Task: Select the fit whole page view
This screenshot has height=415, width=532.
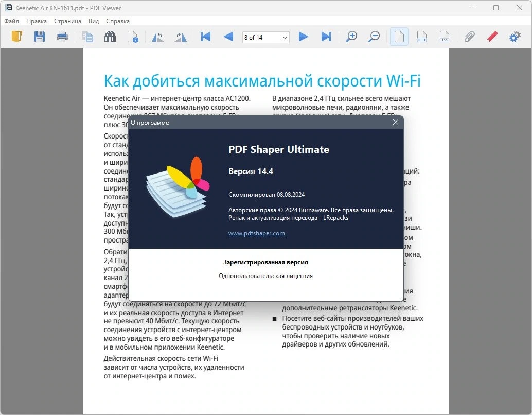Action: click(x=399, y=37)
